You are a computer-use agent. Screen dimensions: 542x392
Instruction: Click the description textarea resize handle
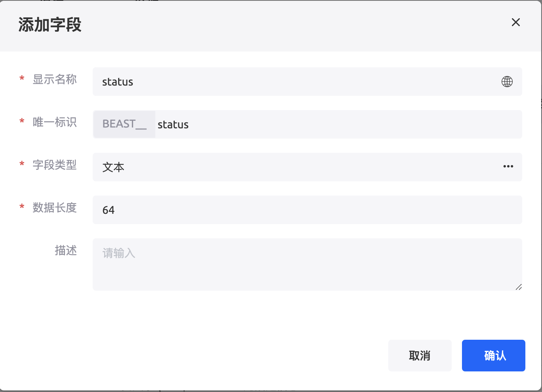pos(519,287)
